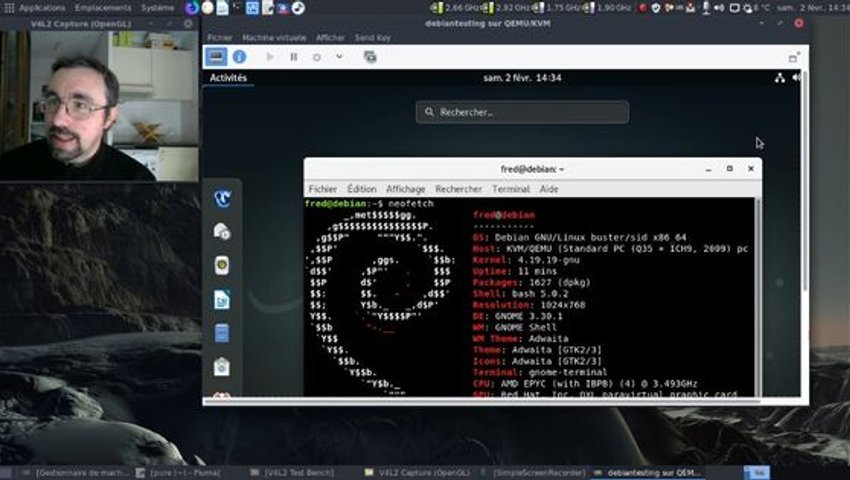Open the GNOME clock sam. 2 févr. 14:34

pos(522,78)
